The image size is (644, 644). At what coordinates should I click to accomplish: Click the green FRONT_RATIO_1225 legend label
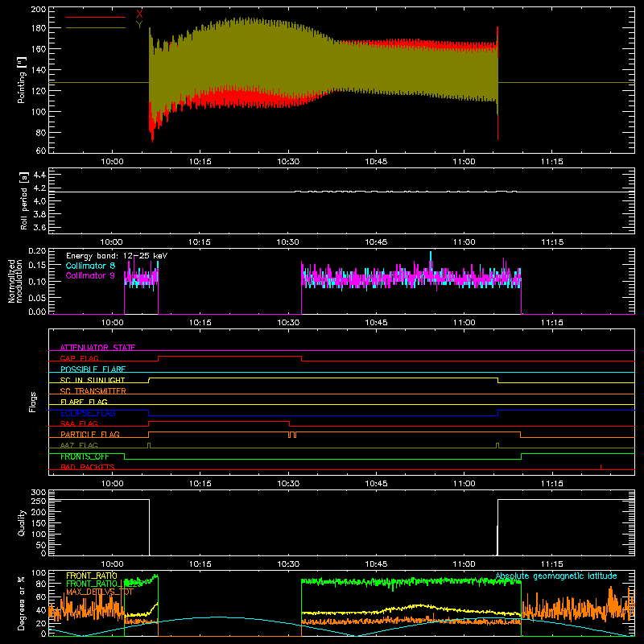coord(103,584)
